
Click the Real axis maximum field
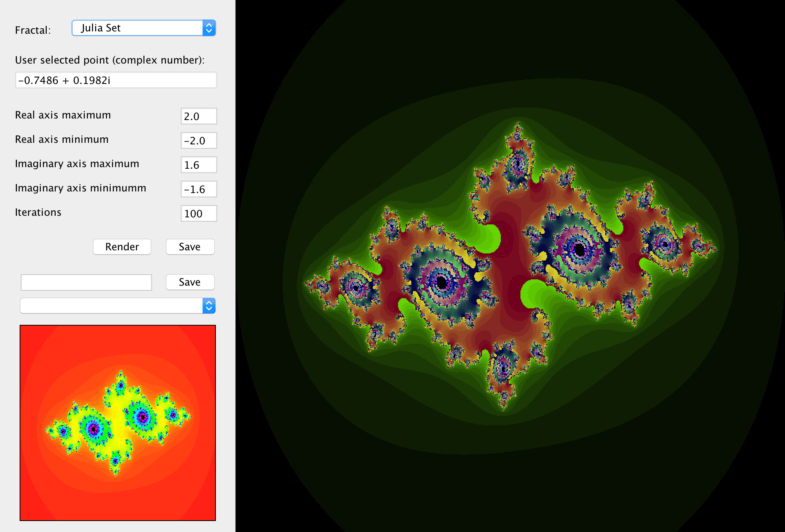coord(199,116)
